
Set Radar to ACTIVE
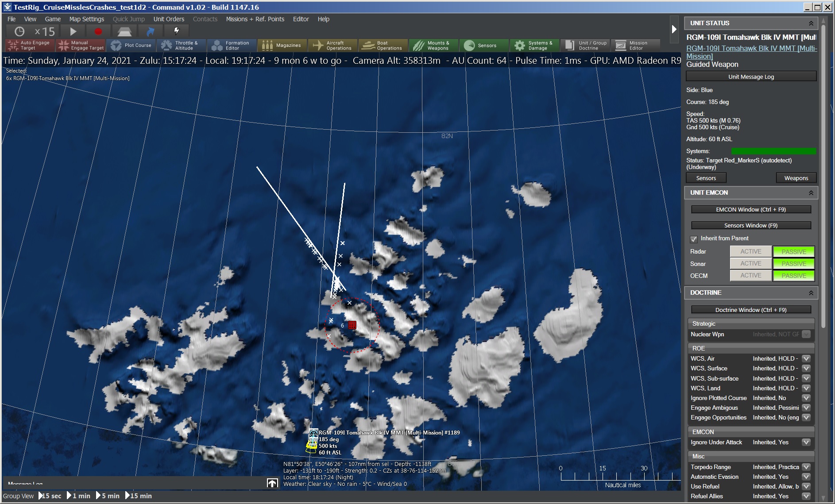[x=750, y=251]
